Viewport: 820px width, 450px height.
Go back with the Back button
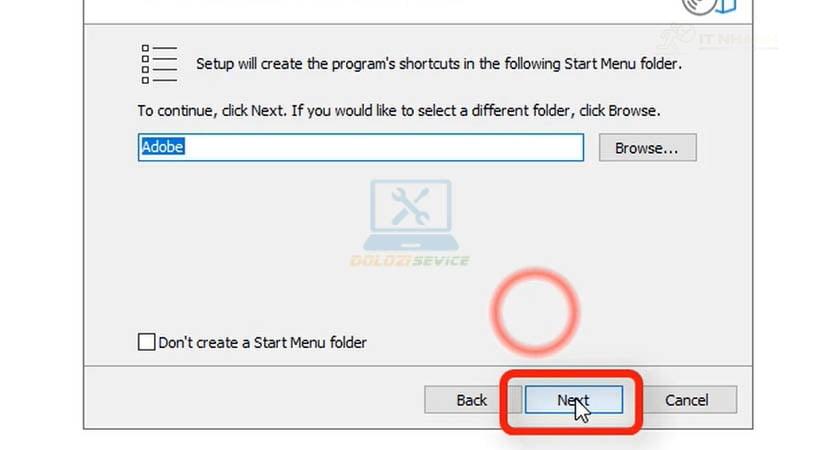coord(472,400)
